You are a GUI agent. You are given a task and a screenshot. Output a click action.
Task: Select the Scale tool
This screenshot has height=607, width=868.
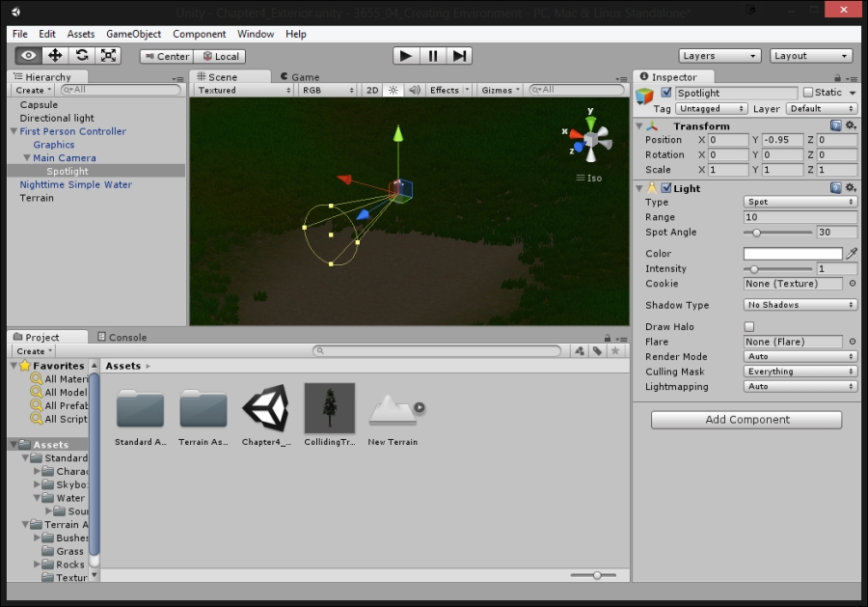(108, 55)
